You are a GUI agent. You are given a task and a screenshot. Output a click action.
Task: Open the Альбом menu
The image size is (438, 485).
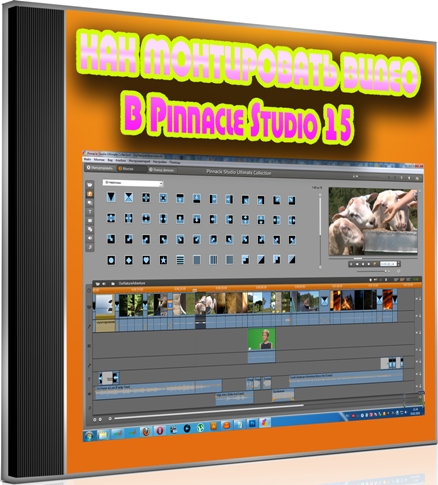click(120, 160)
